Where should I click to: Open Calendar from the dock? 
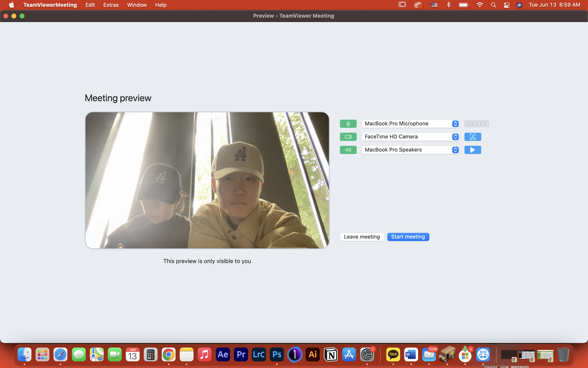[132, 354]
